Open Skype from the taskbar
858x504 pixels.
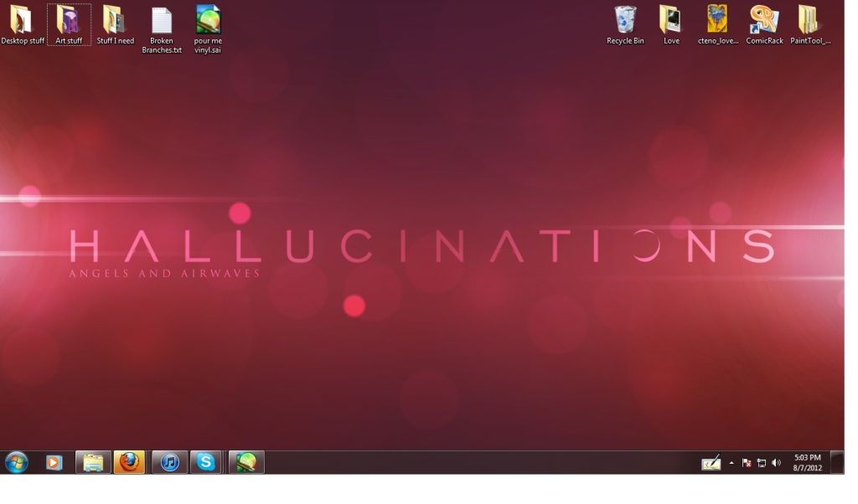(206, 462)
